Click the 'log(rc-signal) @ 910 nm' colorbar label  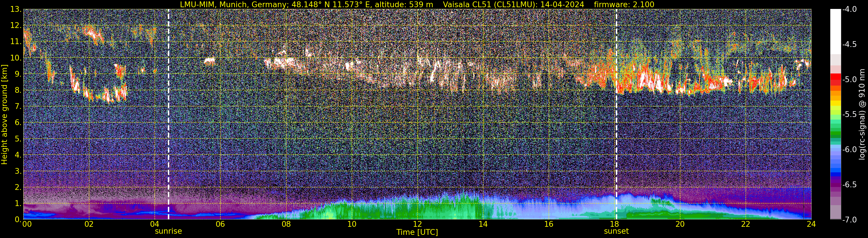pyautogui.click(x=862, y=114)
